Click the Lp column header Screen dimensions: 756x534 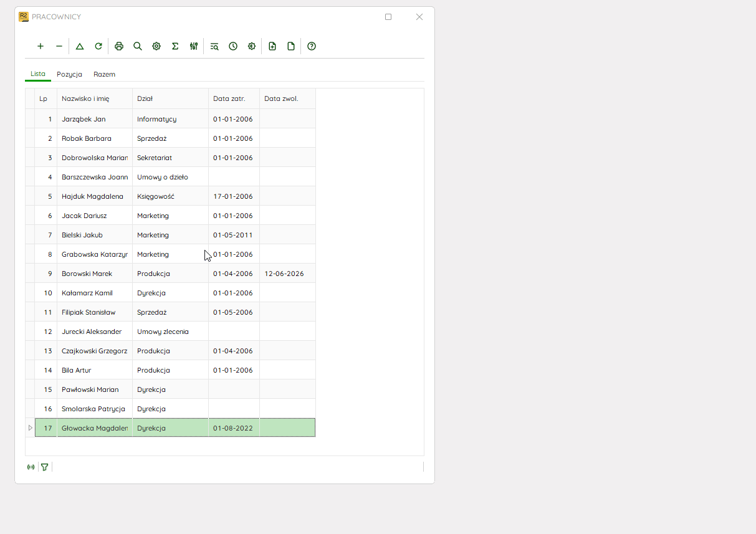[x=46, y=98]
